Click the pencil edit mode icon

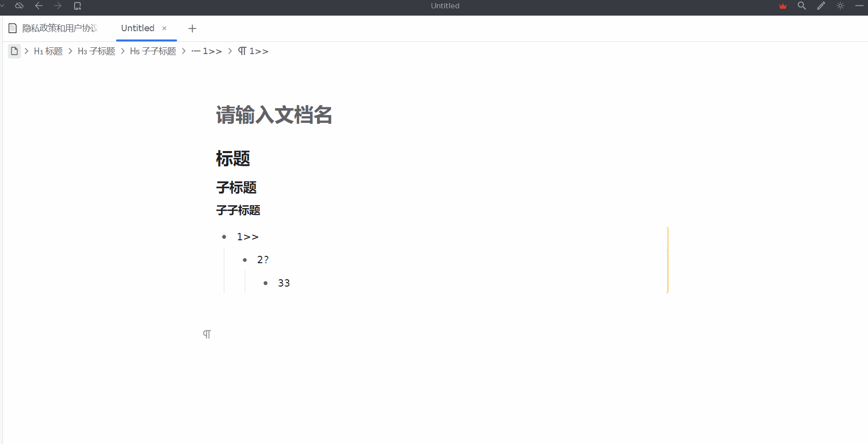click(x=821, y=6)
